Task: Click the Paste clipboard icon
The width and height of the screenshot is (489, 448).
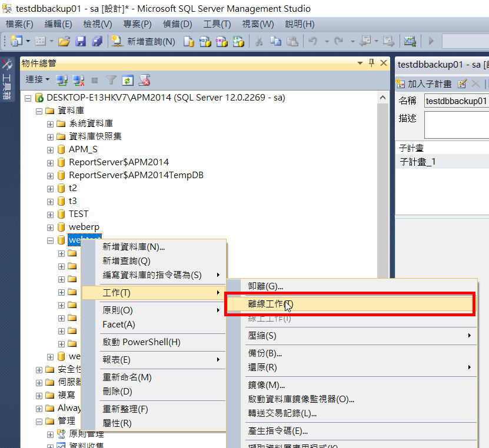Action: tap(292, 41)
